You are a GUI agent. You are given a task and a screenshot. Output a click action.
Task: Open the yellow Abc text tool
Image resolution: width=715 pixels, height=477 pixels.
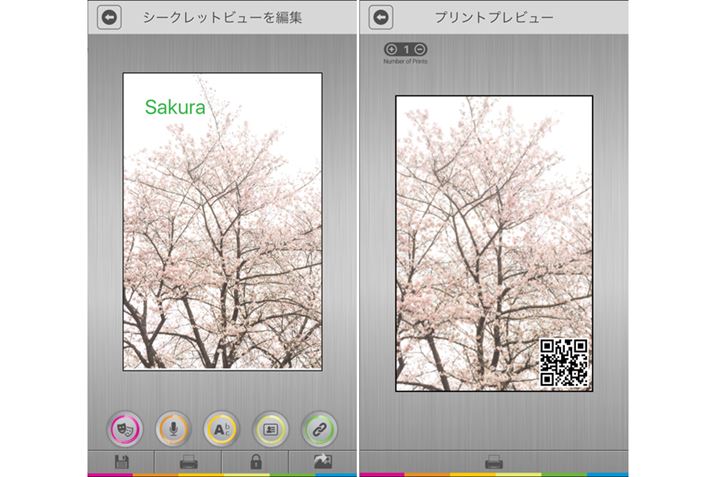[222, 429]
